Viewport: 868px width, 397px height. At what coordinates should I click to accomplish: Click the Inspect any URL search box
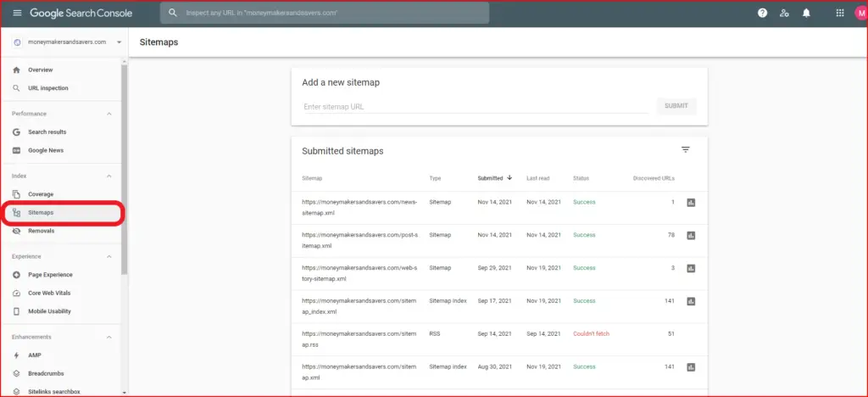tap(325, 13)
